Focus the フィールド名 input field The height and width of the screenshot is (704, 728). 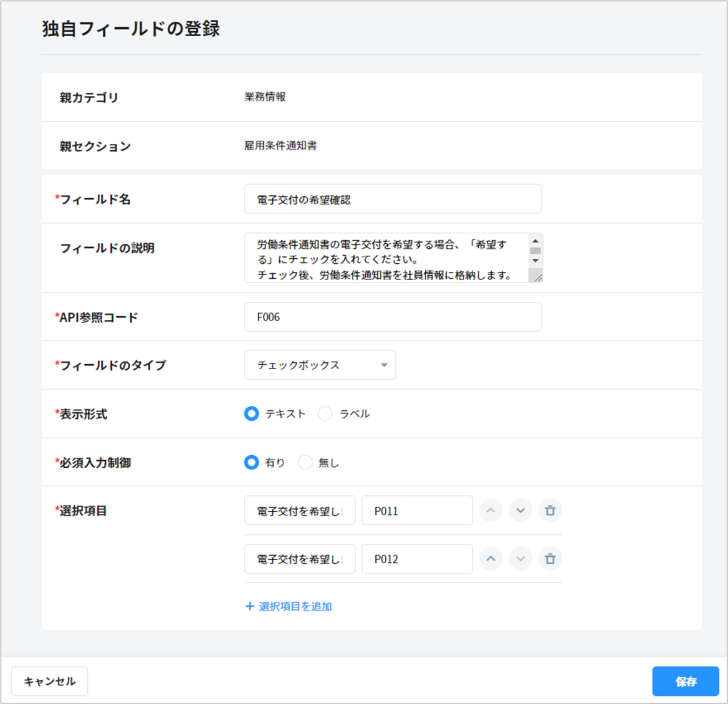[x=393, y=200]
